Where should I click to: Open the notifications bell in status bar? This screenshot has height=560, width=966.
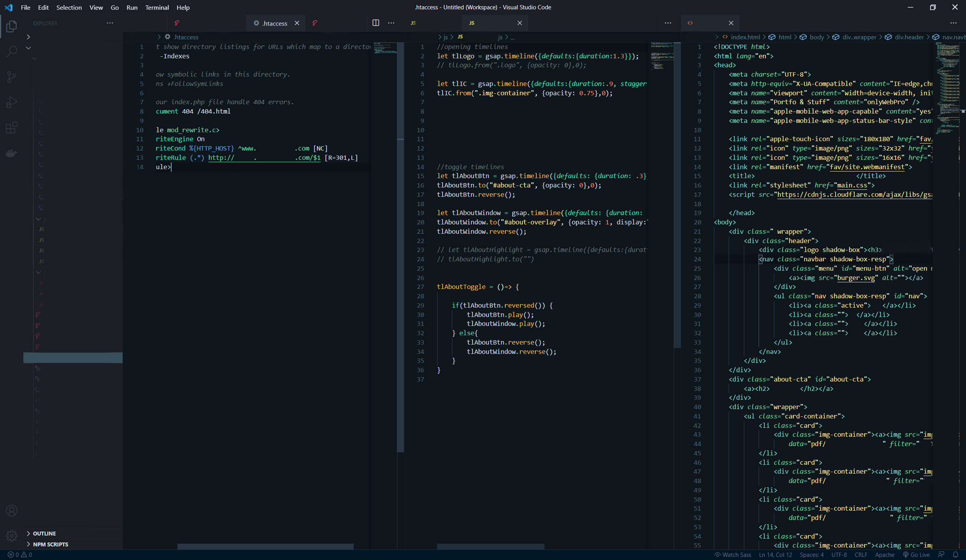click(955, 555)
